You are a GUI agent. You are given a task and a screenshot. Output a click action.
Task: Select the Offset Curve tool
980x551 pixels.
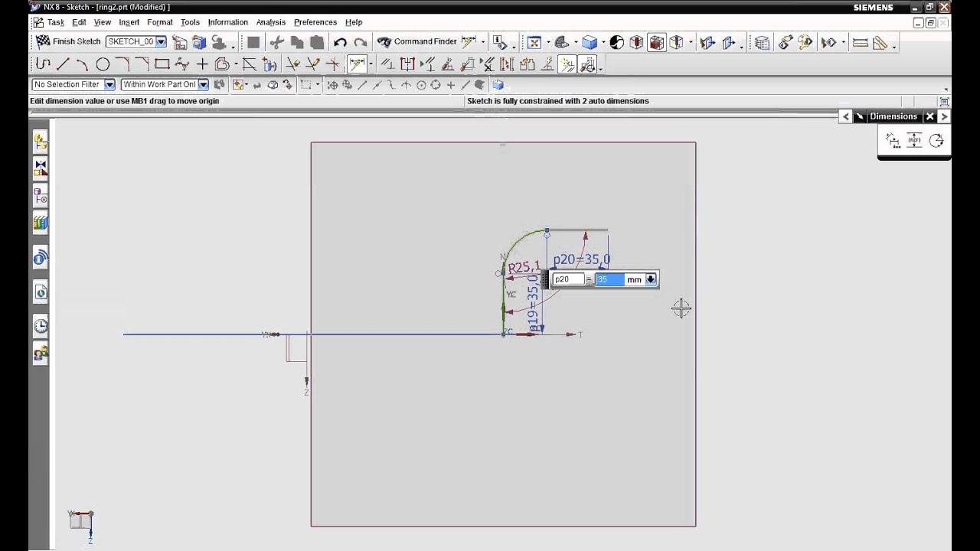point(222,64)
